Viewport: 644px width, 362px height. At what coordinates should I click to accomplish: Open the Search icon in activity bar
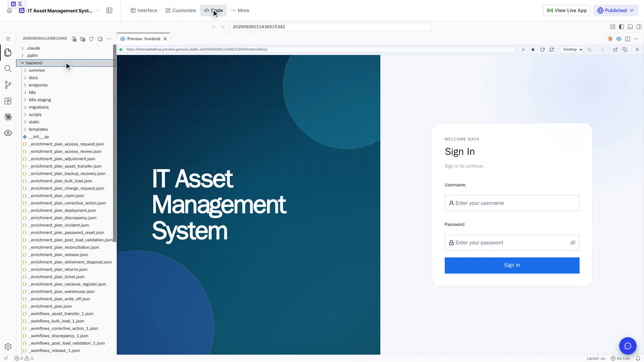pyautogui.click(x=8, y=69)
